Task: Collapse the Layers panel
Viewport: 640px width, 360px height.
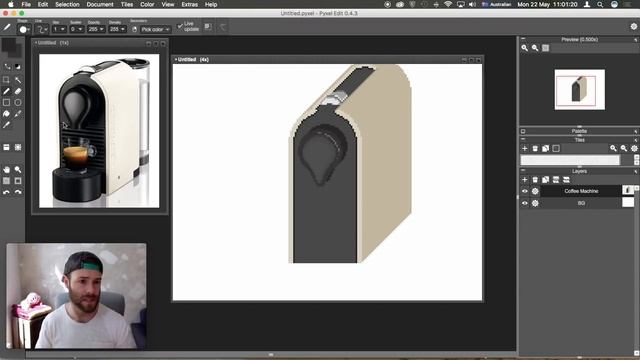Action: pyautogui.click(x=523, y=171)
